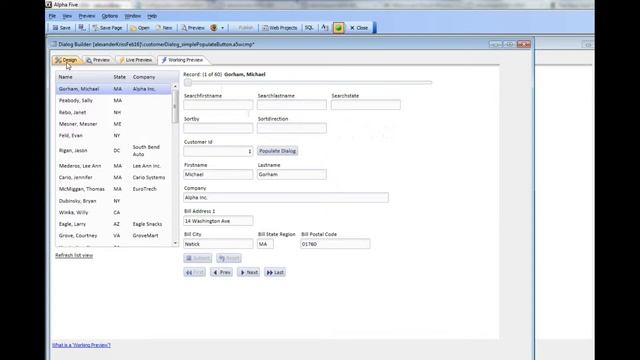Click the browser globe icon in toolbar
Screen dimensions: 640x360
pos(213,28)
